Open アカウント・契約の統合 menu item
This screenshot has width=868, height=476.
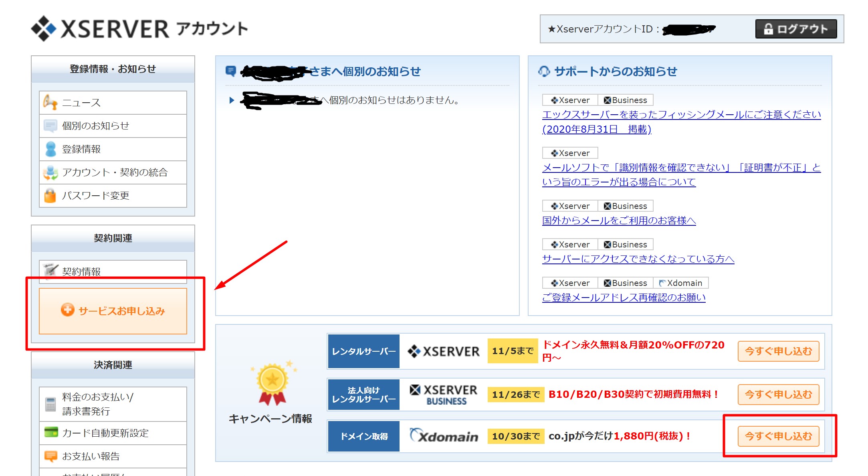coord(113,172)
